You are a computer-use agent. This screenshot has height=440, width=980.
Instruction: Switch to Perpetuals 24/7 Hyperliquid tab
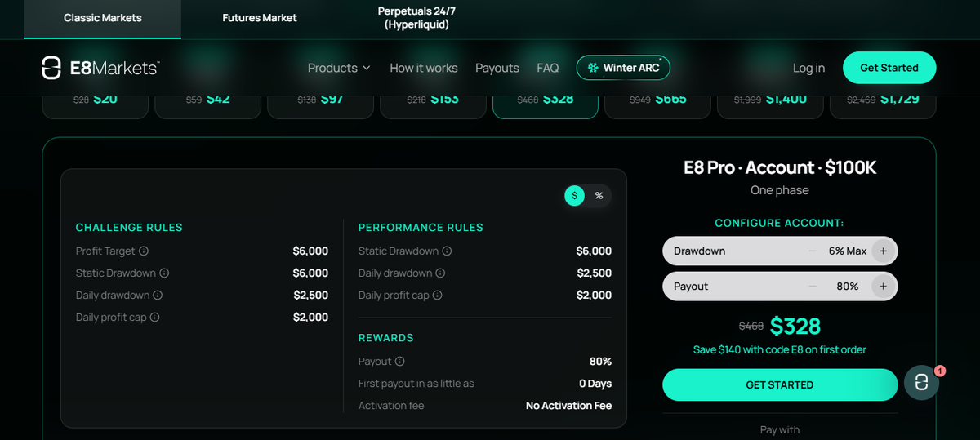[x=416, y=18]
